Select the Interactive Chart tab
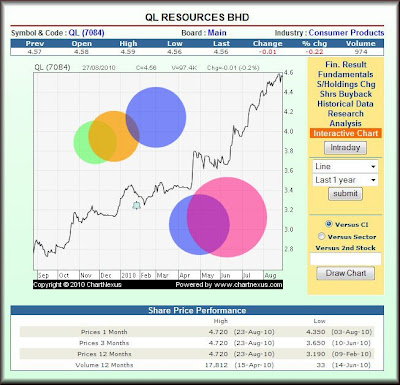The image size is (400, 385). point(345,133)
